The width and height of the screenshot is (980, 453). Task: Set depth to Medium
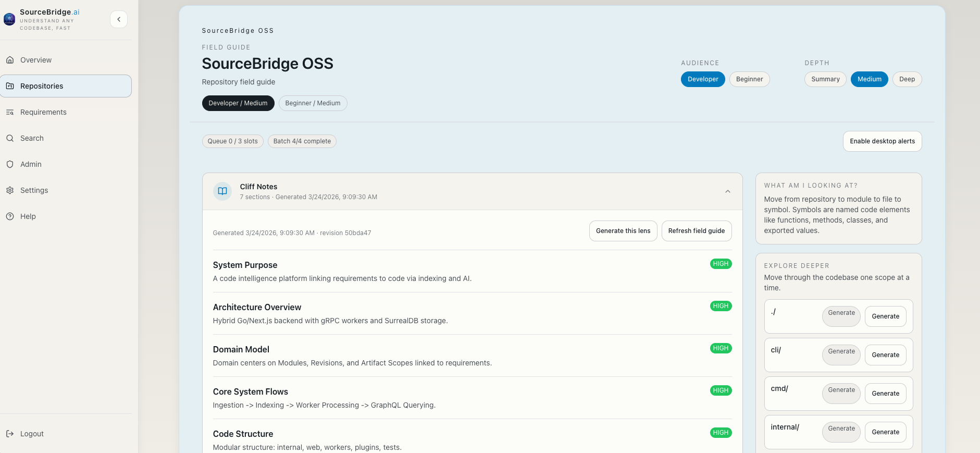(x=870, y=79)
